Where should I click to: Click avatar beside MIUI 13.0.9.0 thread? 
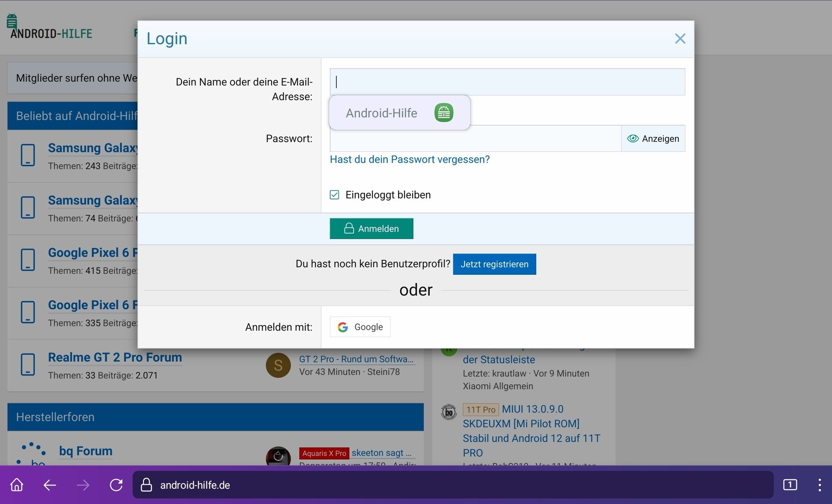[x=449, y=412]
